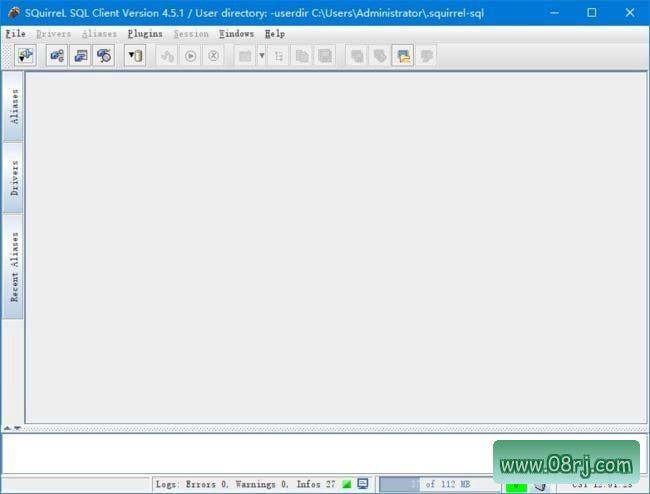Image resolution: width=650 pixels, height=494 pixels.
Task: Open the Help menu
Action: coord(275,34)
